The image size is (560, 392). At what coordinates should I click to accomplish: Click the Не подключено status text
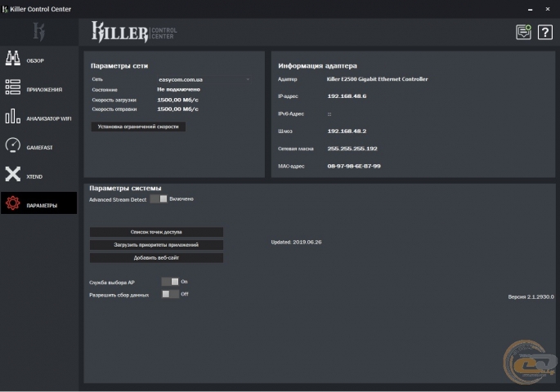(178, 90)
